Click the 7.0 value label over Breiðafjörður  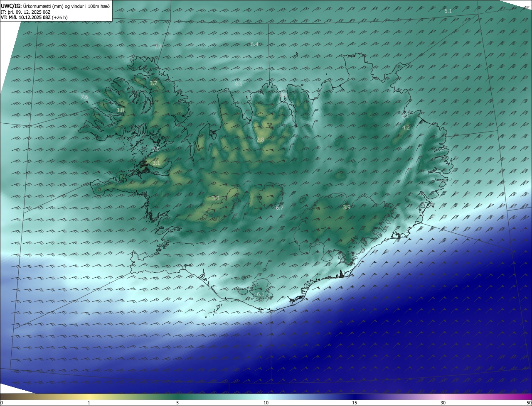pos(156,149)
